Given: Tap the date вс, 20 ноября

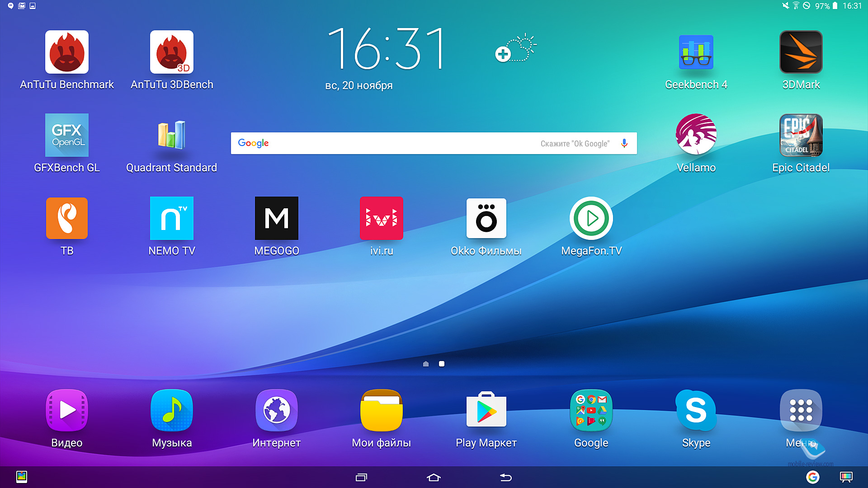Looking at the screenshot, I should 359,85.
